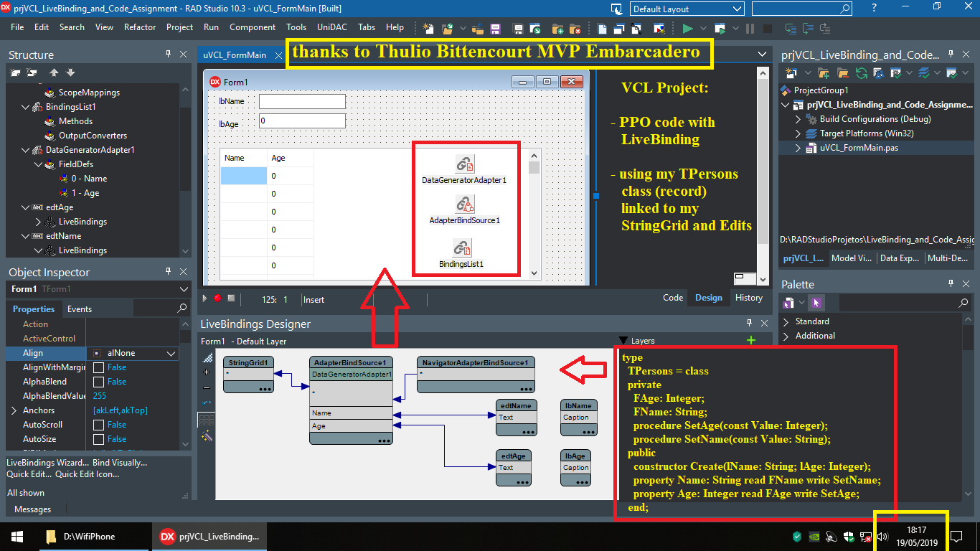Switch to the Code tab
Image resolution: width=980 pixels, height=551 pixels.
(x=673, y=298)
